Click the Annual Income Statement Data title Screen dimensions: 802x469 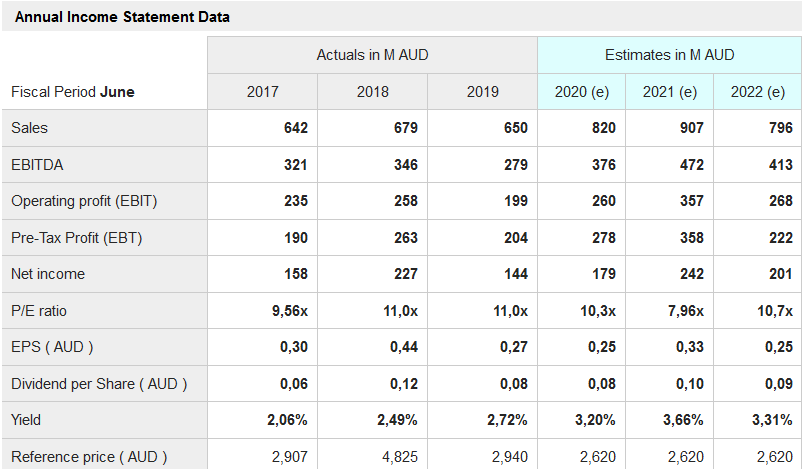pos(122,17)
